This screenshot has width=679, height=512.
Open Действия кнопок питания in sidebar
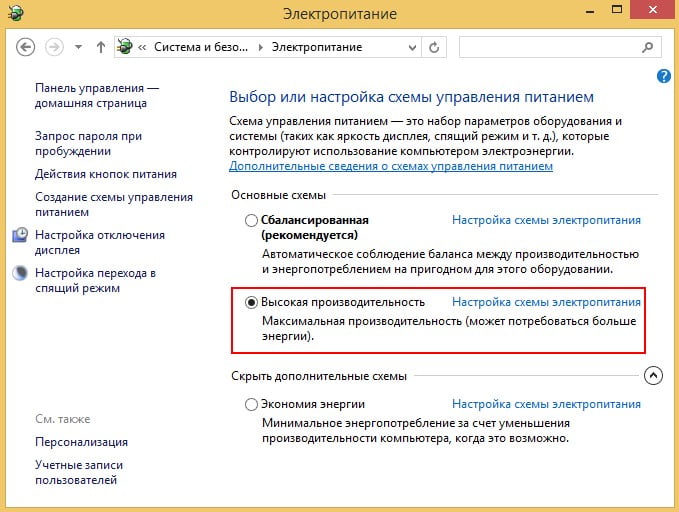tap(100, 174)
